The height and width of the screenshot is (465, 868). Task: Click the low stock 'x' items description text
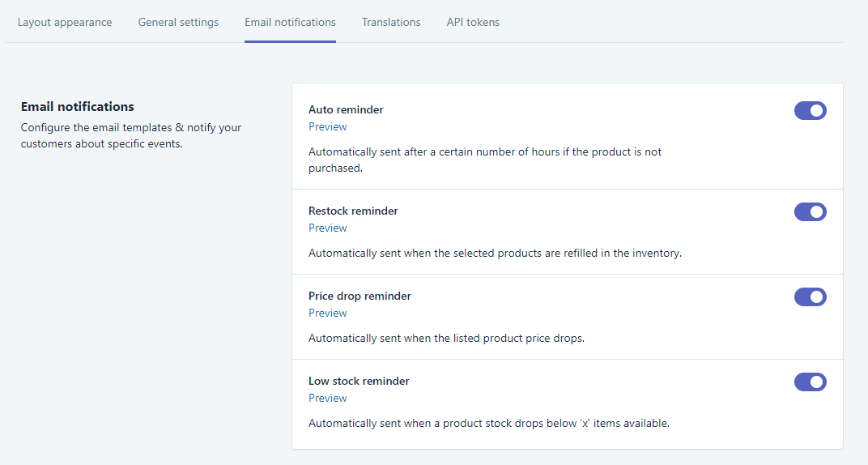coord(488,423)
